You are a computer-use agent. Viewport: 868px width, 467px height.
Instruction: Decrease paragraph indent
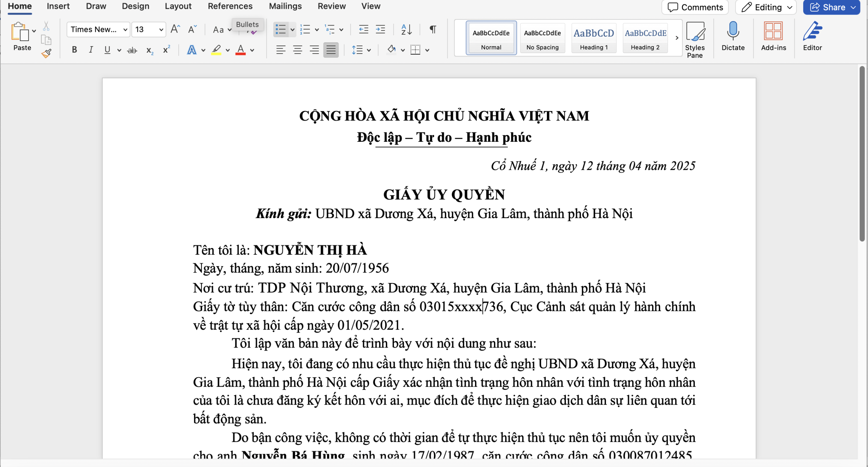point(363,30)
